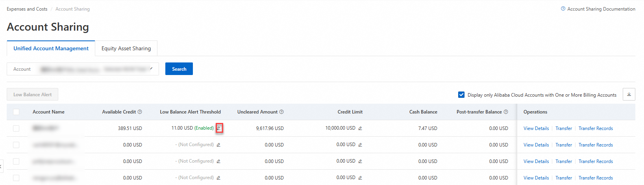
Task: Switch to Equity Asset Sharing tab
Action: coord(126,48)
